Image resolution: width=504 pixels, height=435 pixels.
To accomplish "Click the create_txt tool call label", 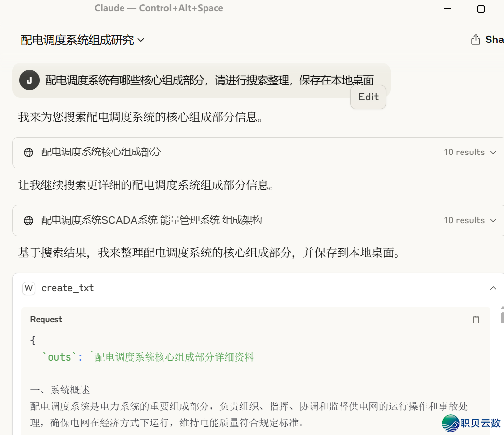I will click(68, 288).
